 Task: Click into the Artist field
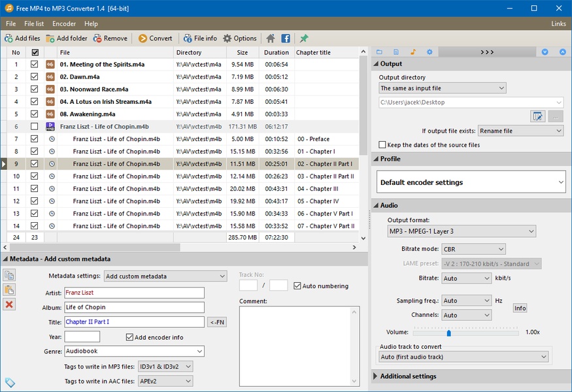[x=134, y=293]
